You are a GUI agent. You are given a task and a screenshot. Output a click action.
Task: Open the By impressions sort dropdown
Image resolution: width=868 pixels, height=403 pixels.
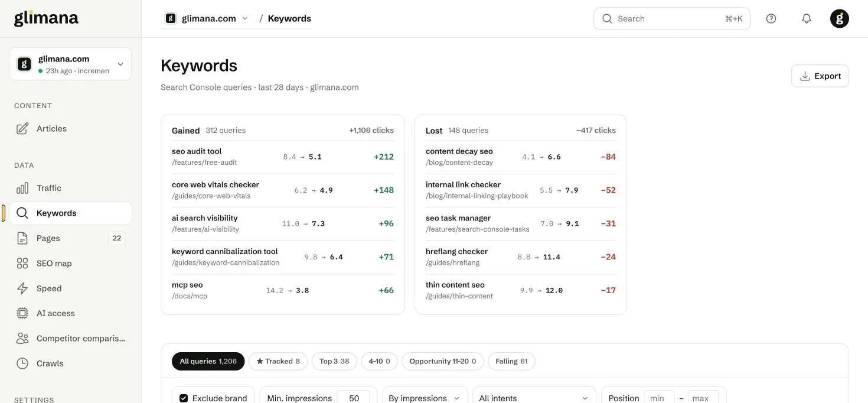coord(425,397)
